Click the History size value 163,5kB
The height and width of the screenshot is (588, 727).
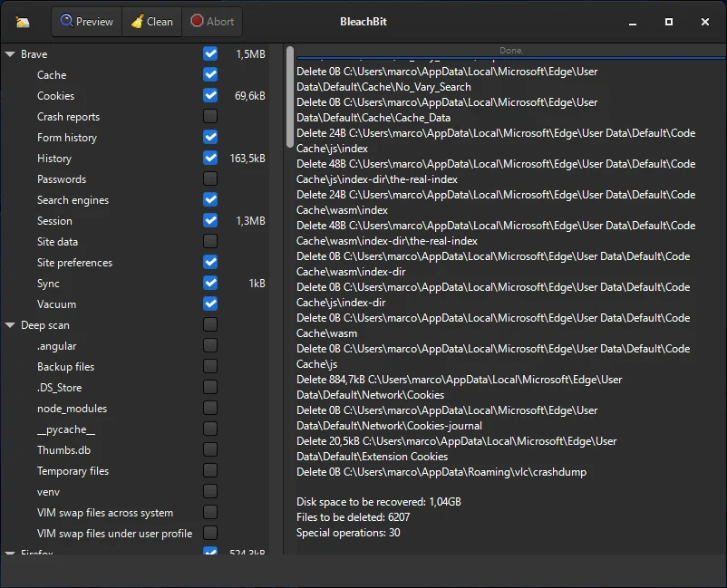(247, 159)
